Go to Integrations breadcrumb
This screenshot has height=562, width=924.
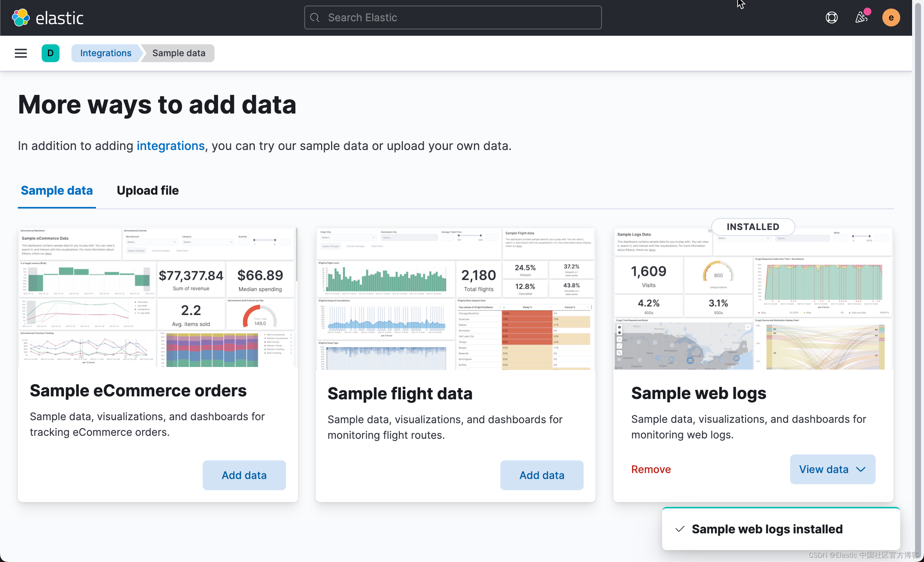[x=106, y=53]
